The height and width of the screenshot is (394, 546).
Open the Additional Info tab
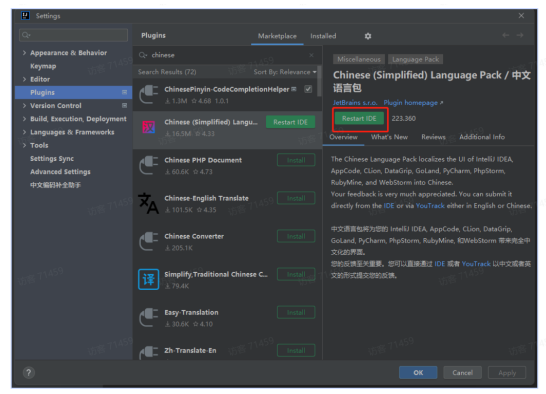coord(482,137)
